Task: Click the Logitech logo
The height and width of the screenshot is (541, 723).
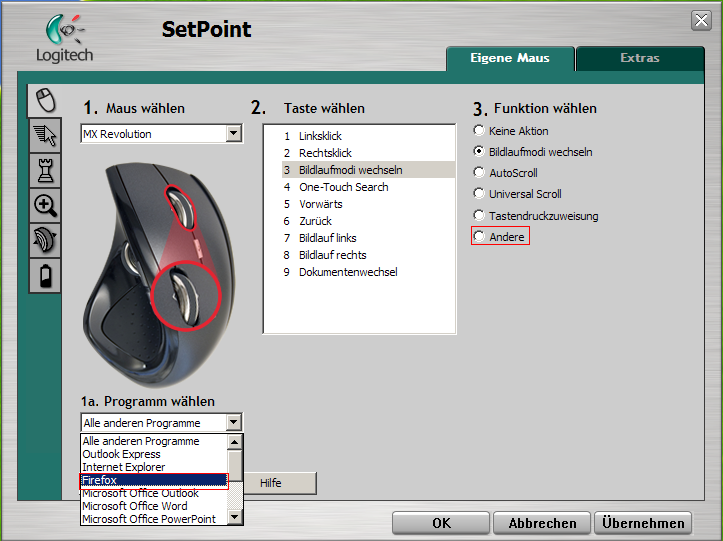Action: click(65, 39)
